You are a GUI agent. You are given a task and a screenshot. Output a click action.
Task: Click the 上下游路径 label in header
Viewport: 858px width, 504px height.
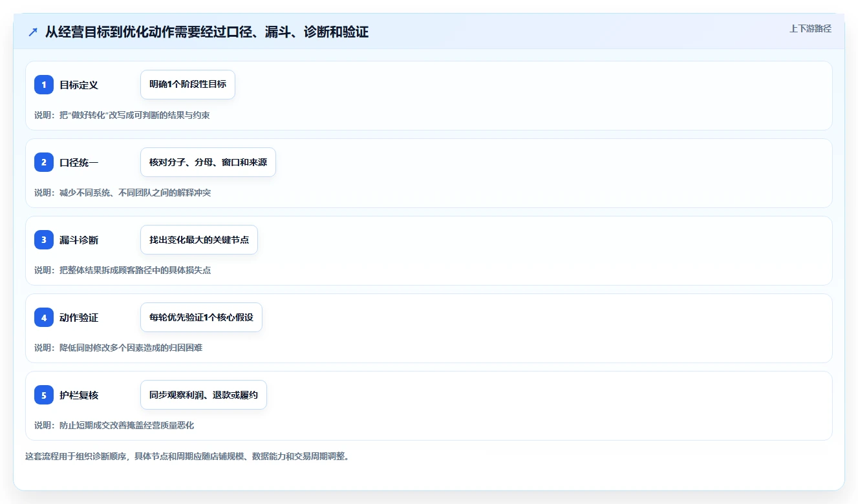point(810,29)
